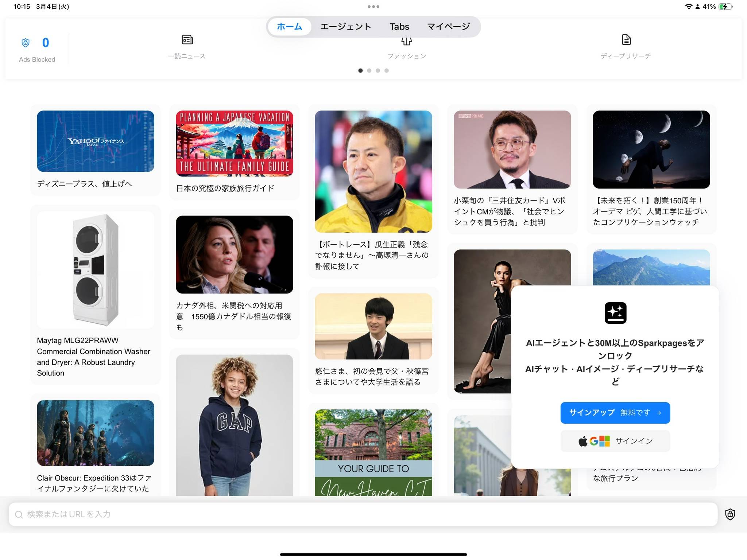Open the boy in suit press conference photo
The width and height of the screenshot is (747, 560).
[373, 326]
